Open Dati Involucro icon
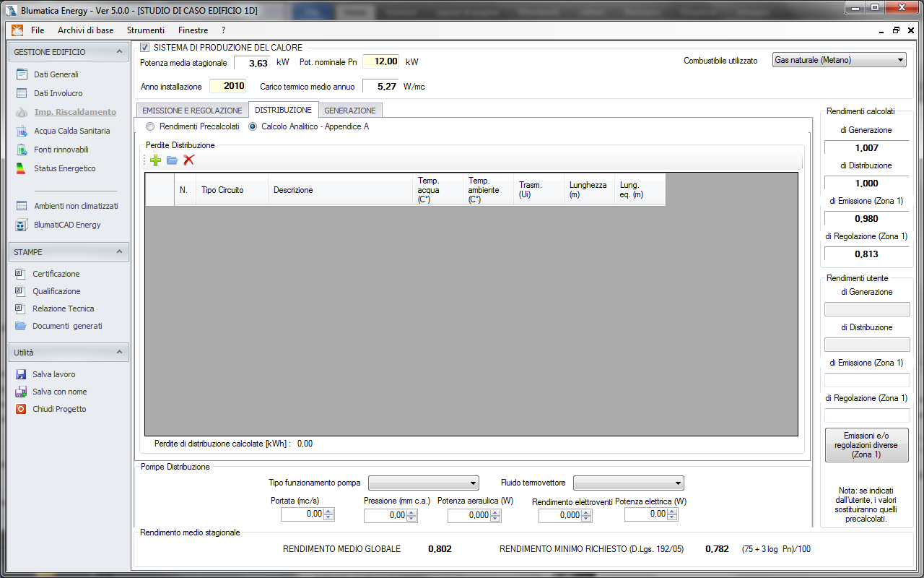The width and height of the screenshot is (924, 578). tap(22, 93)
